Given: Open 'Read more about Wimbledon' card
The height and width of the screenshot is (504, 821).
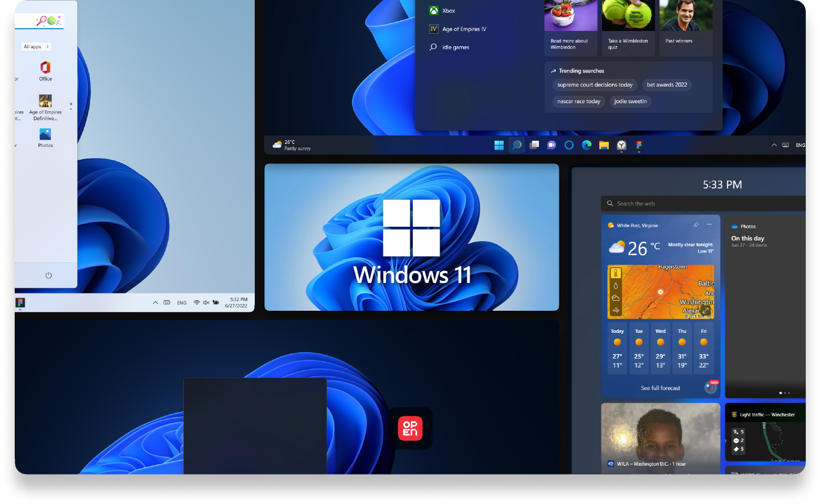Looking at the screenshot, I should coord(570,27).
